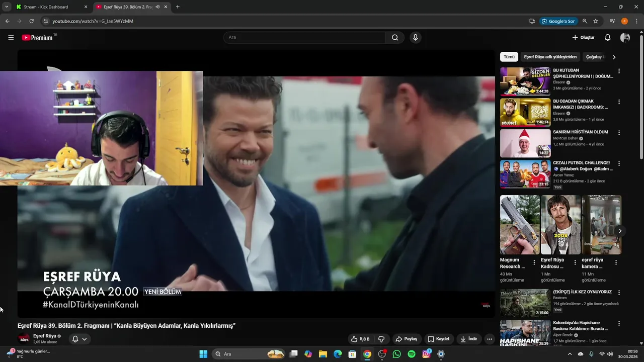The height and width of the screenshot is (362, 644).
Task: Open YouTube notifications bell in header
Action: pos(608,38)
